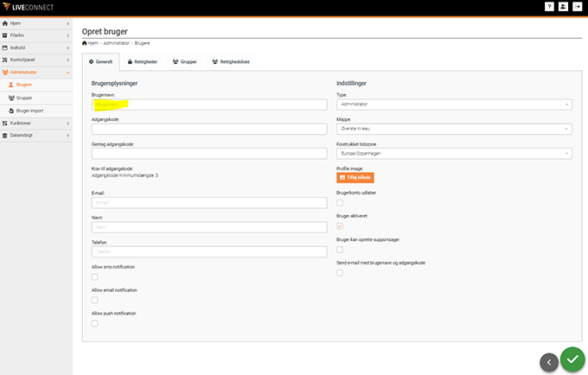588x375 pixels.
Task: Click the logout icon in top bar
Action: (577, 7)
